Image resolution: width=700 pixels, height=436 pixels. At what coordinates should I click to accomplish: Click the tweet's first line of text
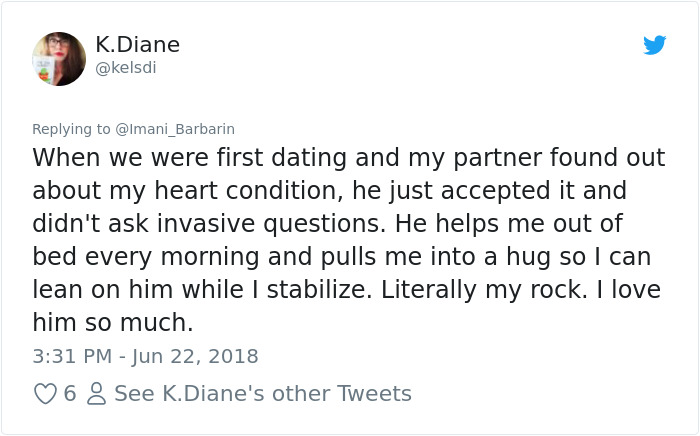(348, 158)
